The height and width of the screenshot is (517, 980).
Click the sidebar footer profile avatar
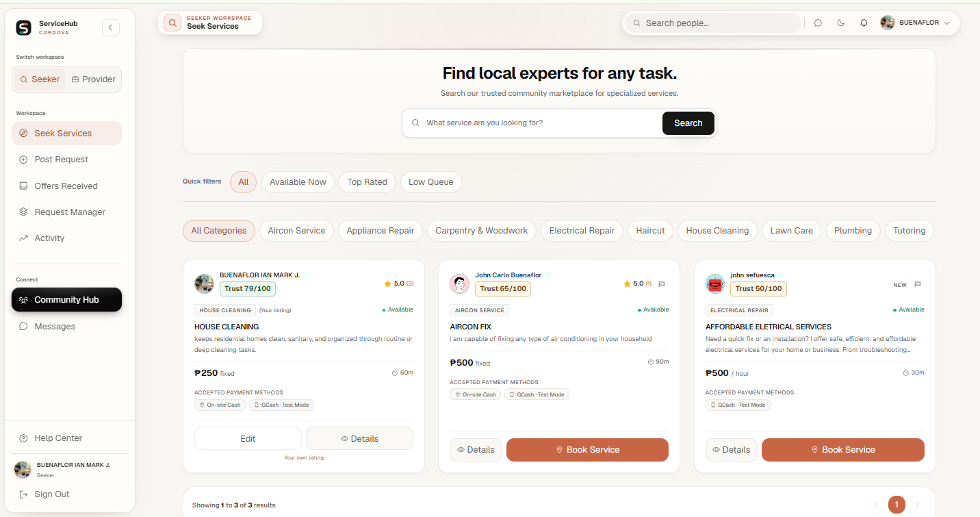(23, 470)
